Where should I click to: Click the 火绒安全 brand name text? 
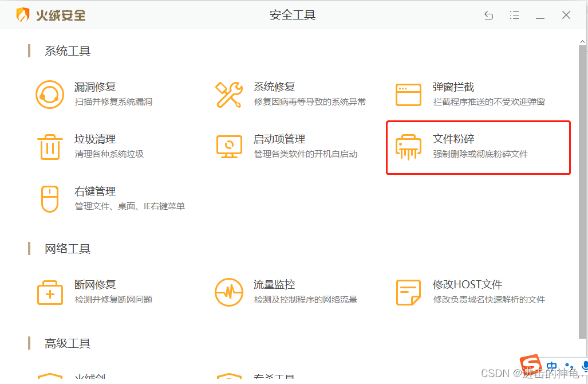click(x=61, y=15)
